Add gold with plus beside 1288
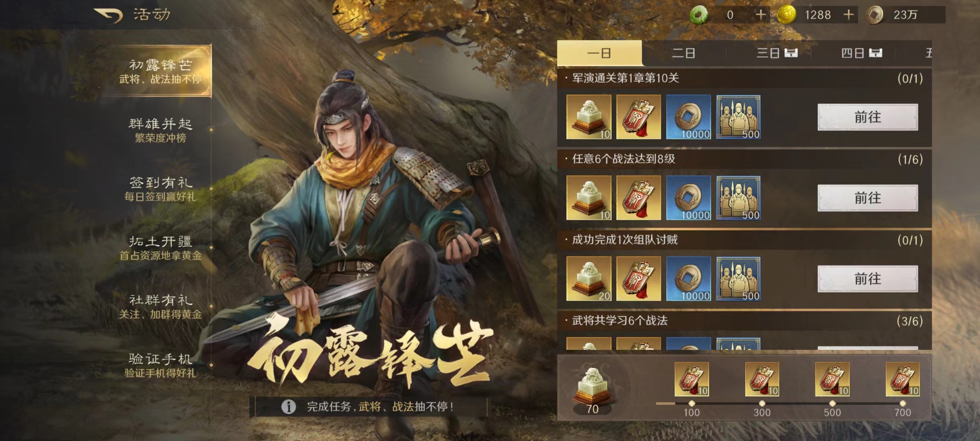 click(849, 15)
